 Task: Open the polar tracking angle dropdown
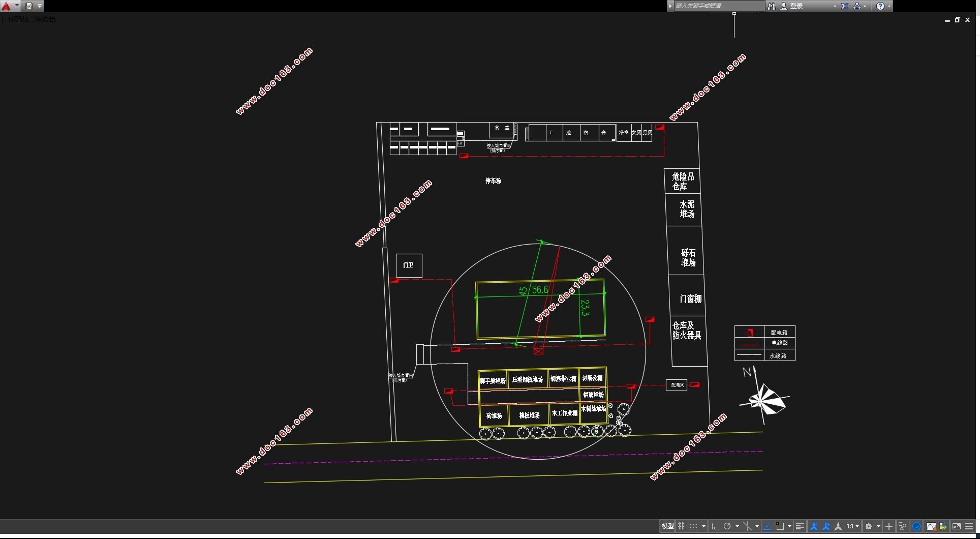click(737, 526)
